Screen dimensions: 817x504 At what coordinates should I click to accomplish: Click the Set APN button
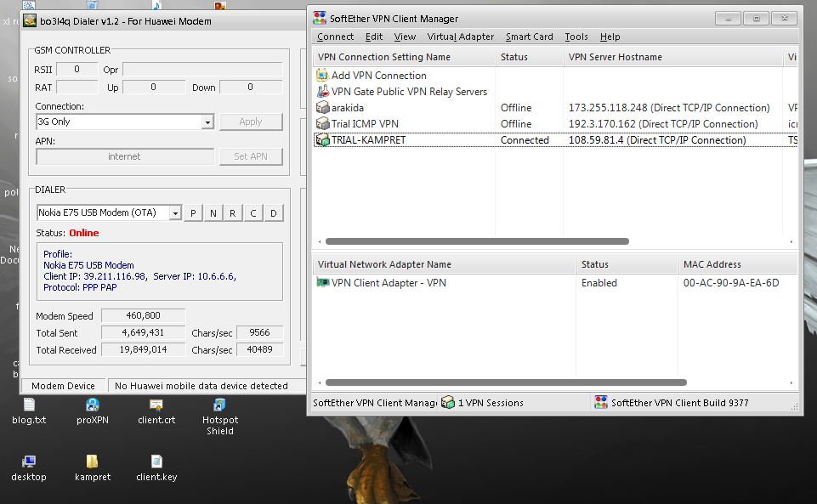click(x=251, y=156)
